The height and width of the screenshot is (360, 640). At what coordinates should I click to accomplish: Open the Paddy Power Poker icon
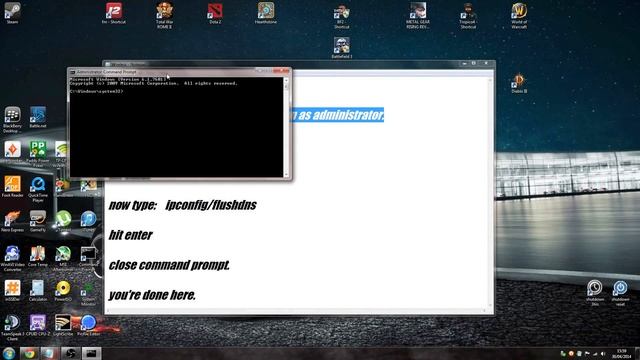tap(38, 154)
